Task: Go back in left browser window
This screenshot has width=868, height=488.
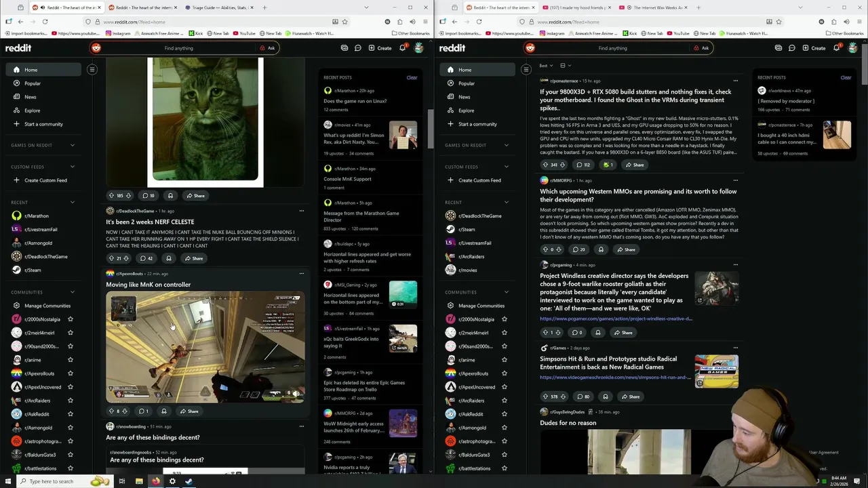Action: 20,22
